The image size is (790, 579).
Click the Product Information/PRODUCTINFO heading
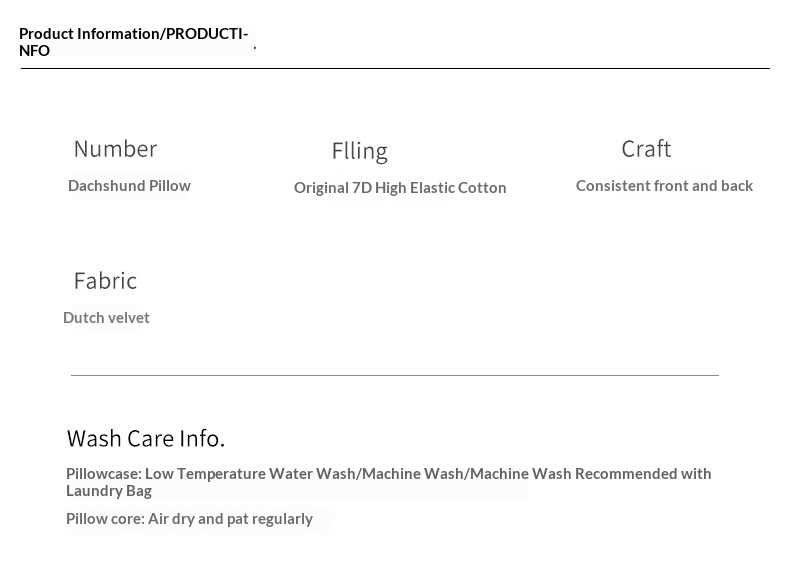(x=134, y=42)
